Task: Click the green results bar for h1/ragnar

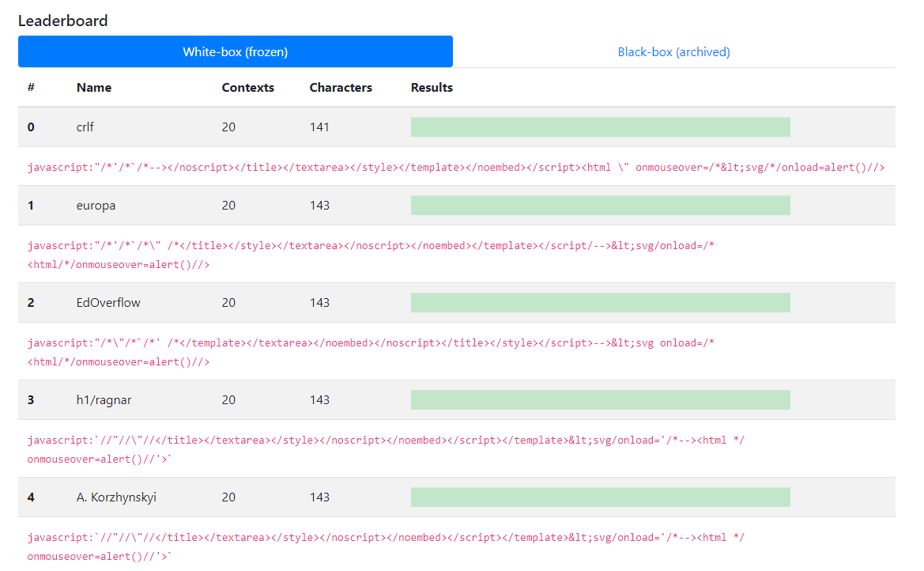Action: point(601,400)
